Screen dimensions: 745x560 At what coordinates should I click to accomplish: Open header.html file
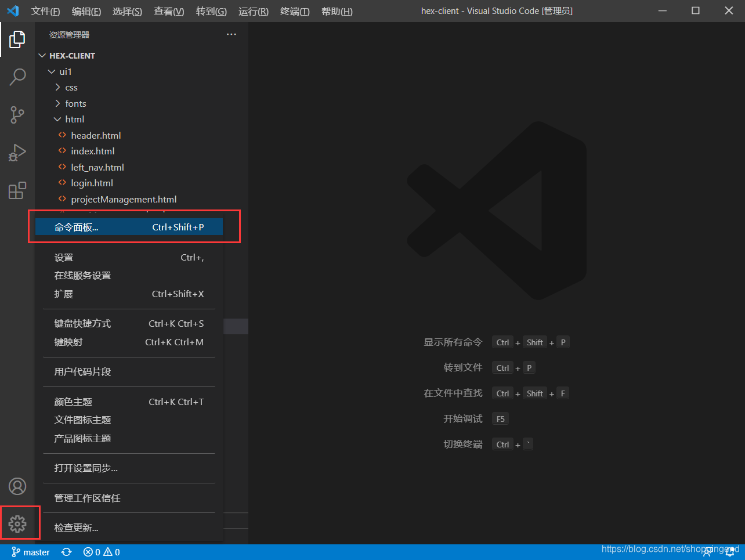[x=142, y=135]
